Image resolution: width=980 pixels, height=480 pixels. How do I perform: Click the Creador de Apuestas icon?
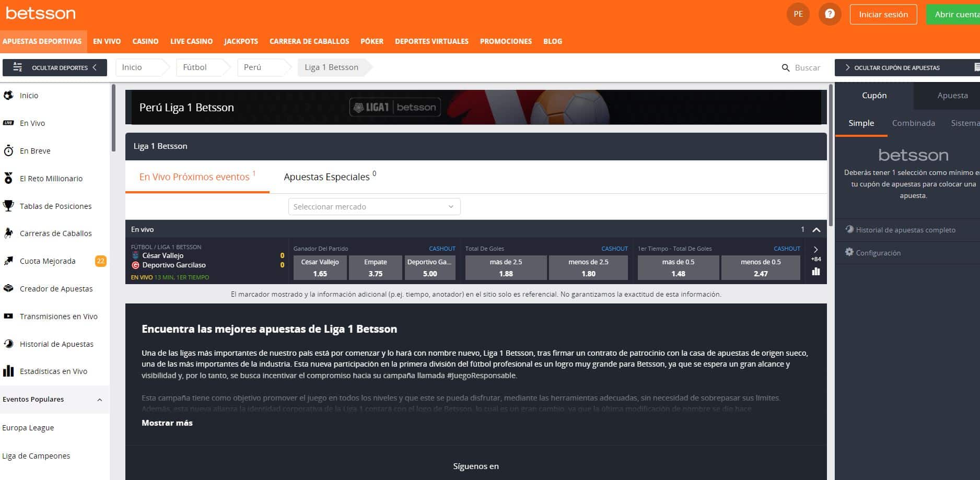[8, 288]
